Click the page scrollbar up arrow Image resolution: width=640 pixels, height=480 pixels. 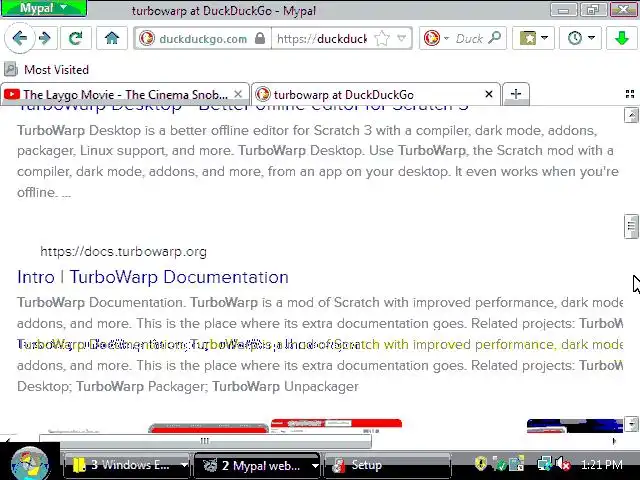[631, 115]
